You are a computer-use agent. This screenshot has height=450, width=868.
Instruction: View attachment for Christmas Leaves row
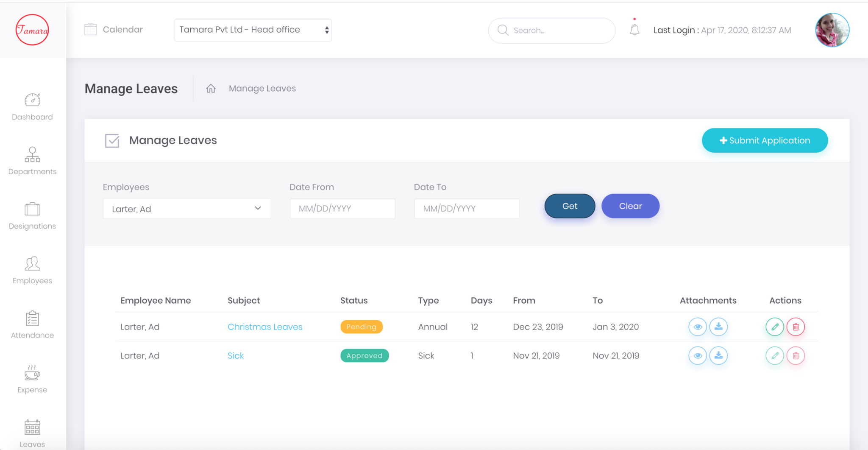point(697,327)
